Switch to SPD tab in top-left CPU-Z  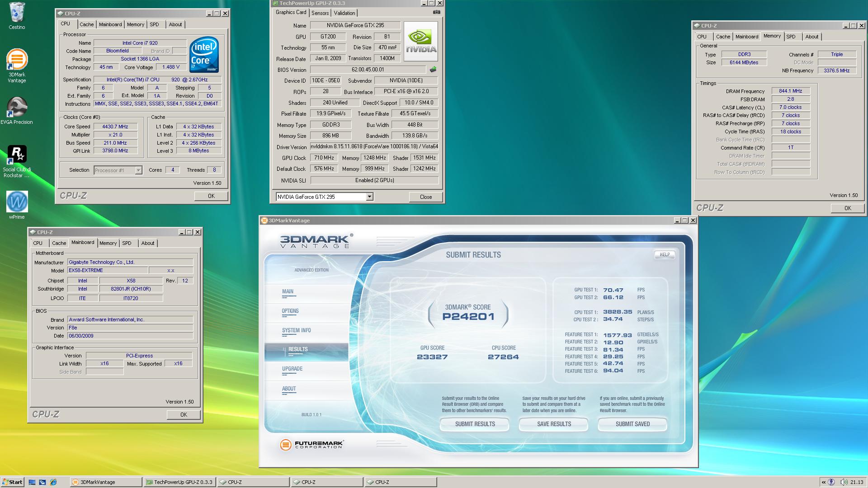(x=155, y=24)
